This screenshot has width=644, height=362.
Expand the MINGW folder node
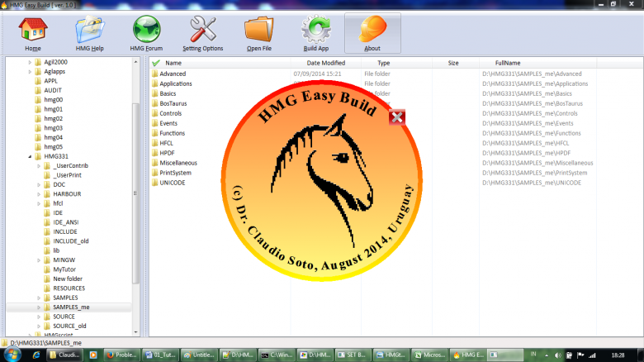[39, 260]
